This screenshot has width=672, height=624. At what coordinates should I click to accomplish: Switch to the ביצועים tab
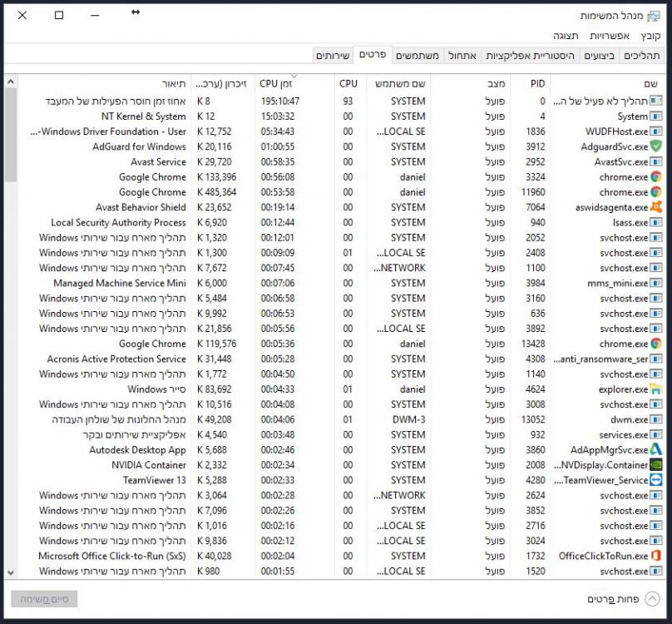[599, 56]
